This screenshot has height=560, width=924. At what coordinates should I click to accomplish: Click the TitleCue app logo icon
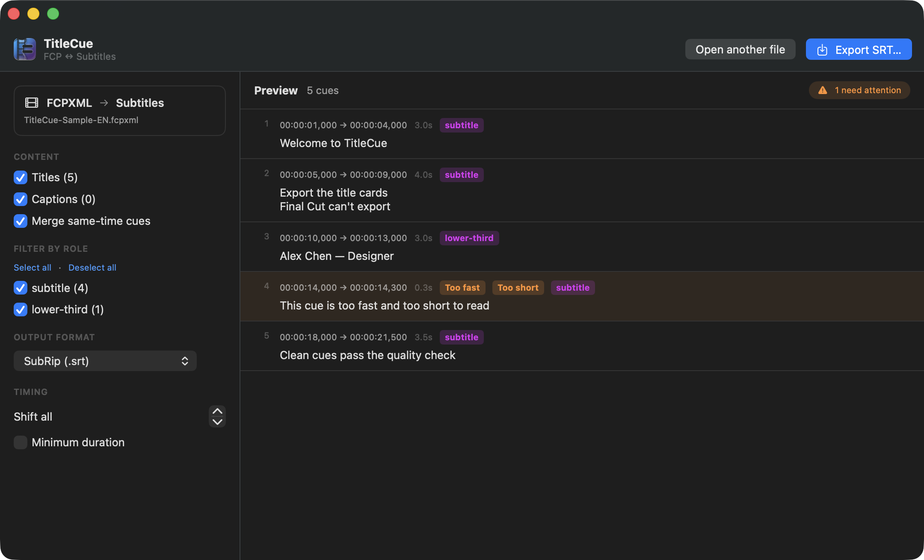click(25, 49)
